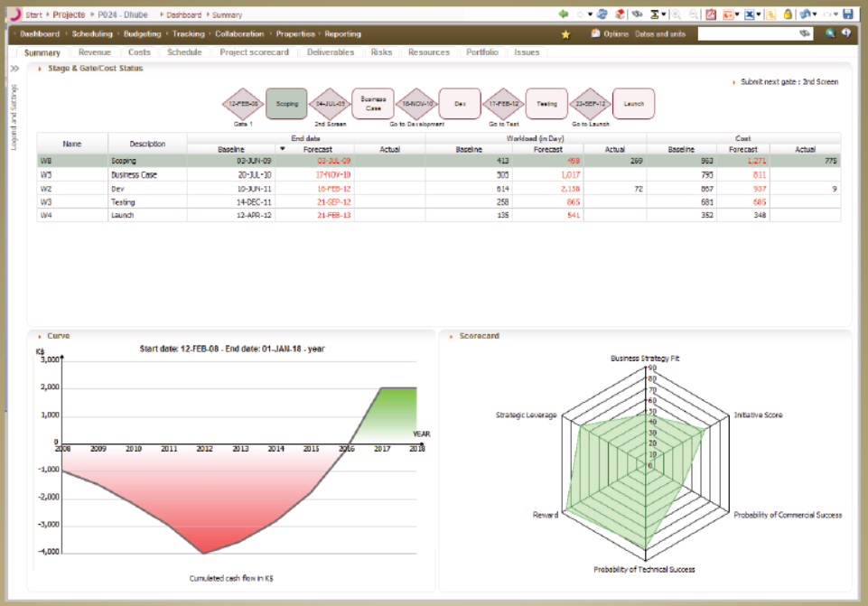Image resolution: width=868 pixels, height=606 pixels.
Task: Click the yellow favorites star icon
Action: tap(566, 34)
